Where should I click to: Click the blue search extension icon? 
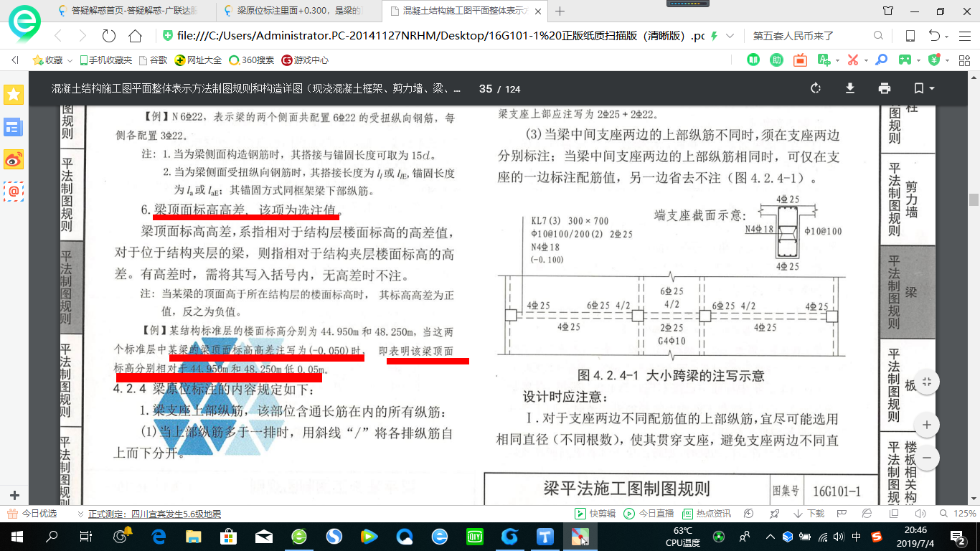coord(880,60)
